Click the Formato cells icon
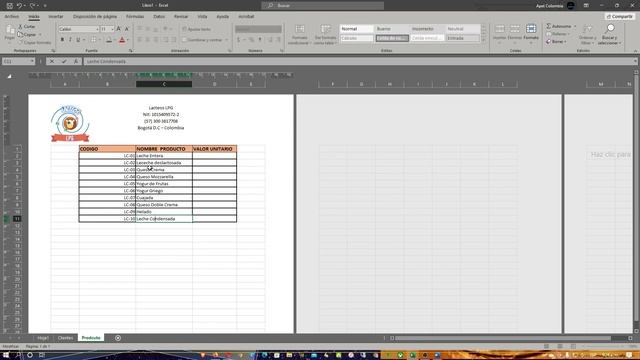This screenshot has height=360, width=640. [531, 29]
